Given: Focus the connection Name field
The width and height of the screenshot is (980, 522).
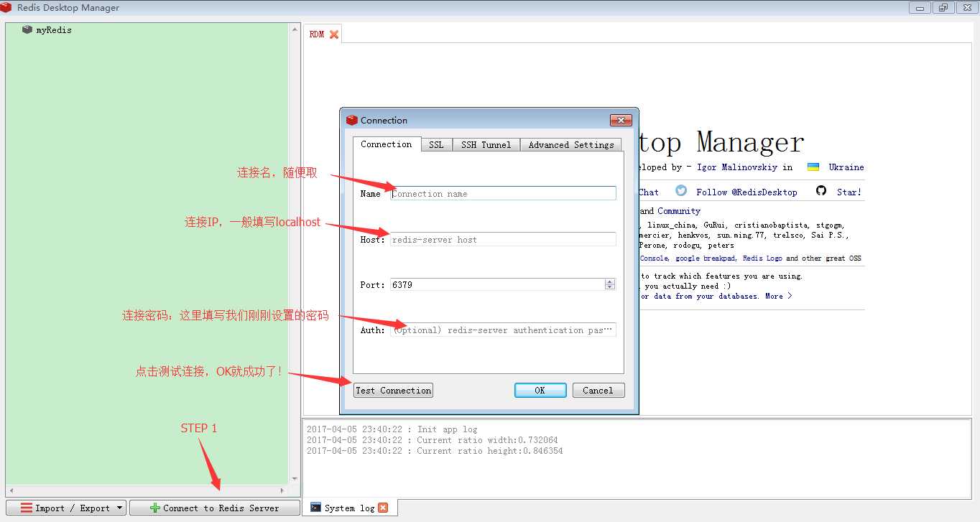Looking at the screenshot, I should point(503,193).
